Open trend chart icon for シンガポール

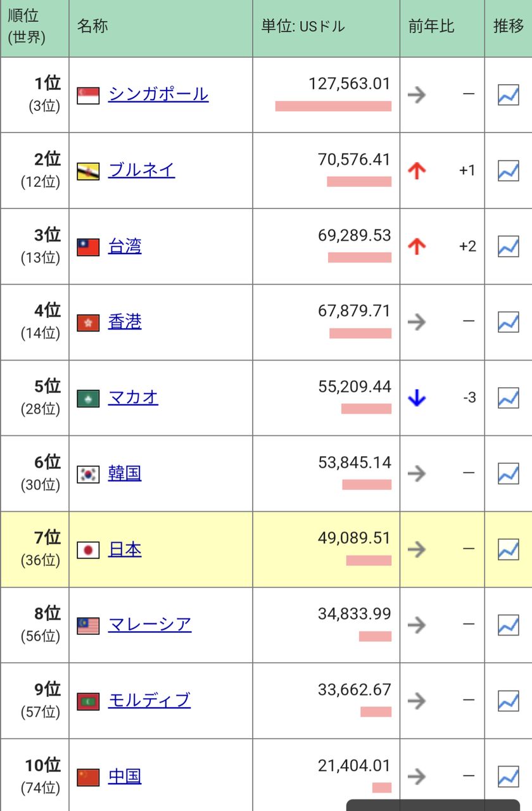click(x=509, y=95)
